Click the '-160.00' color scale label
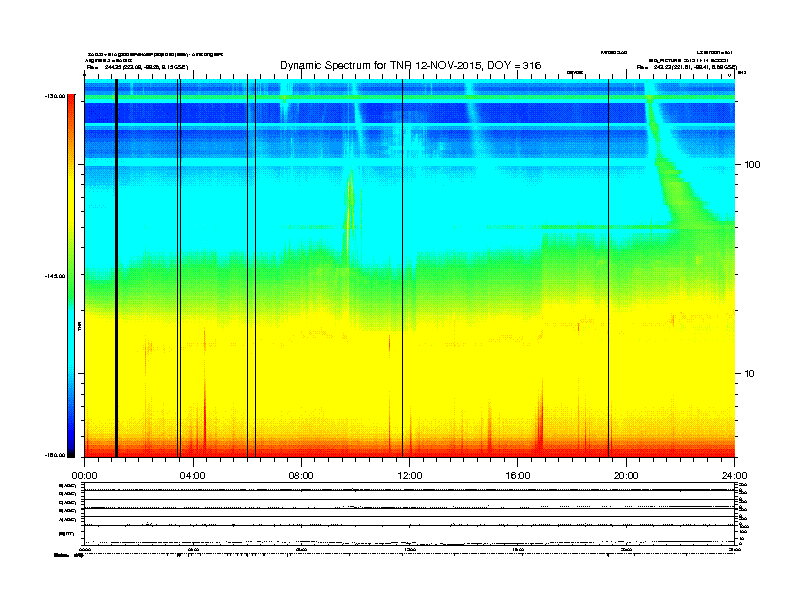Viewport: 792px width, 612px height. (55, 455)
